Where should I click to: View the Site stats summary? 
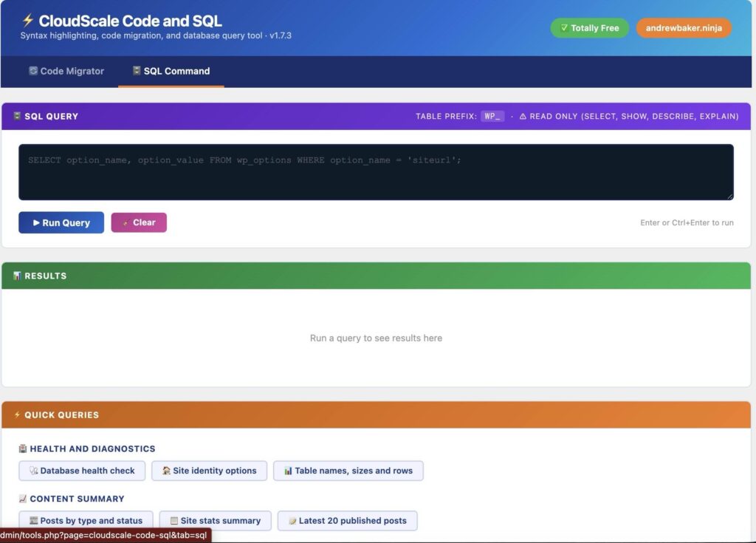(x=215, y=521)
